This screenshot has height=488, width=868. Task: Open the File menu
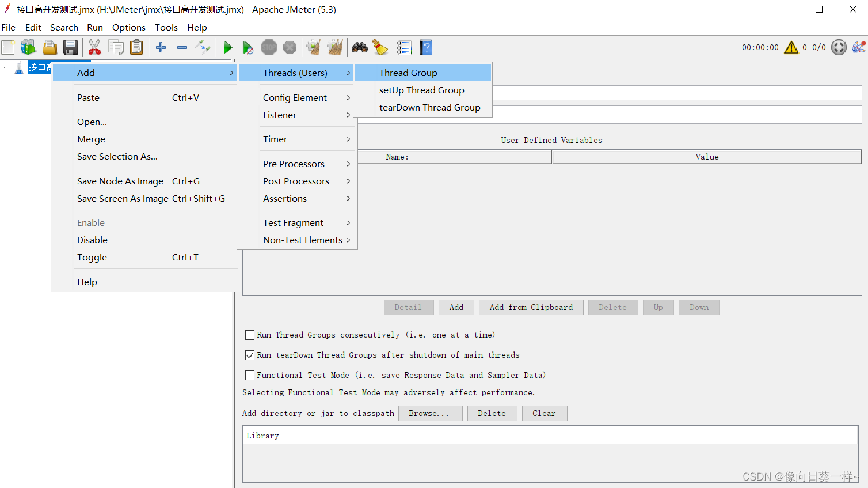pos(9,27)
